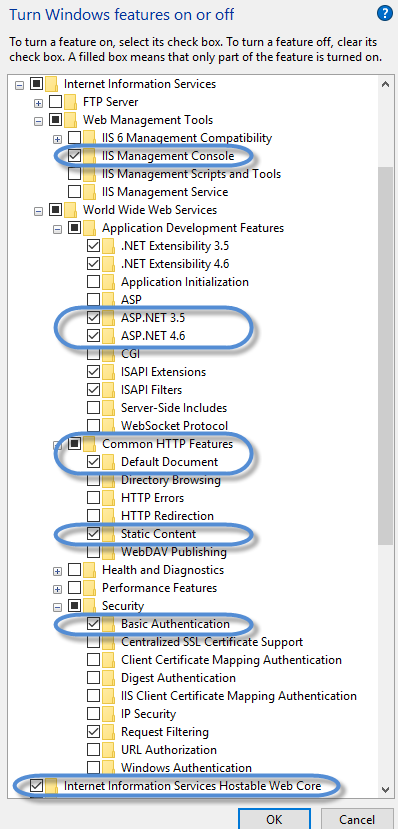Toggle the Static Content checkbox
Image resolution: width=398 pixels, height=829 pixels.
click(94, 533)
